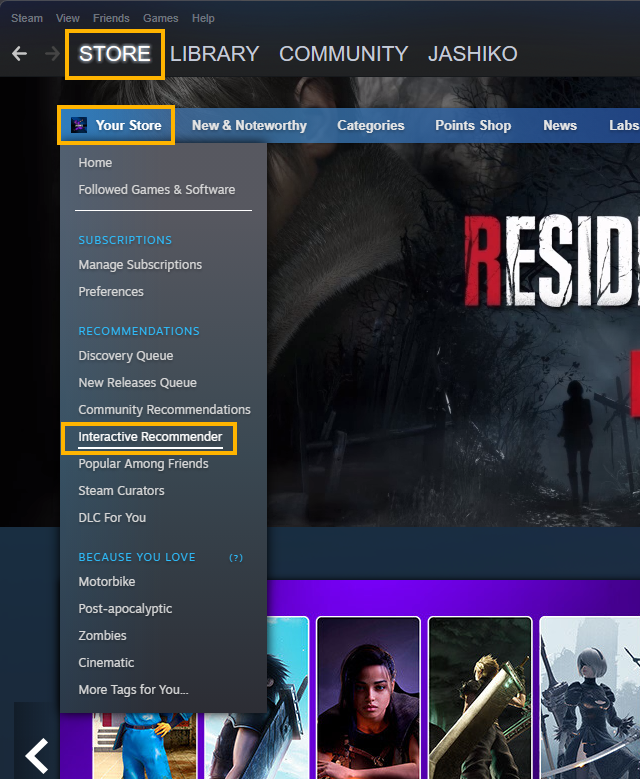Choose Interactive Recommender
The width and height of the screenshot is (640, 779).
150,437
